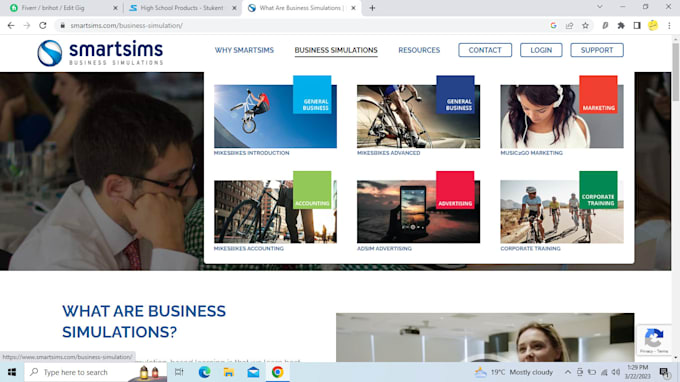Open the Chrome profile avatar
Viewport: 680px width, 382px height.
point(653,26)
